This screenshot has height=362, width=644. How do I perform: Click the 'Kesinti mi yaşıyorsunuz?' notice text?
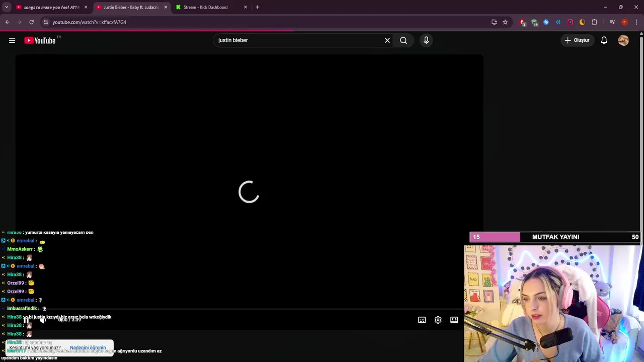pos(35,347)
